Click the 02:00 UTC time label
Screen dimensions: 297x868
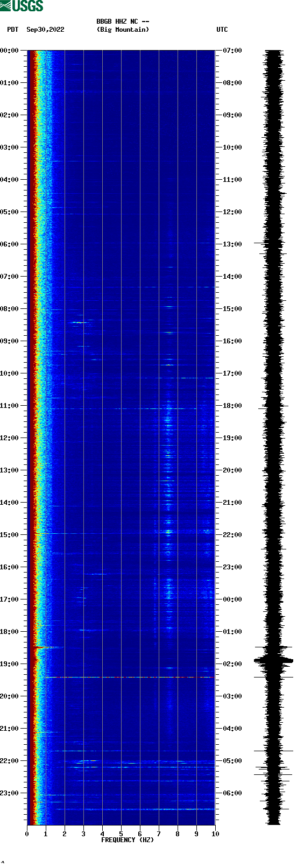[x=232, y=664]
